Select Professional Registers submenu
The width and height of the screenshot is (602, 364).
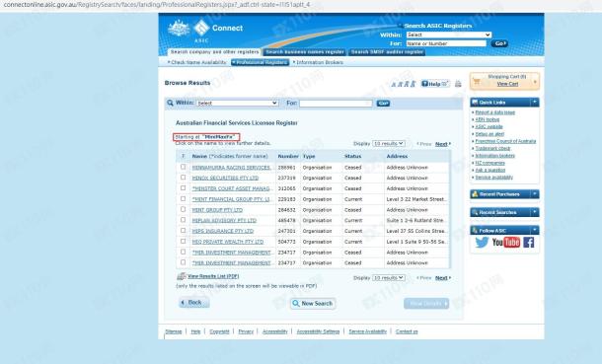(x=260, y=62)
